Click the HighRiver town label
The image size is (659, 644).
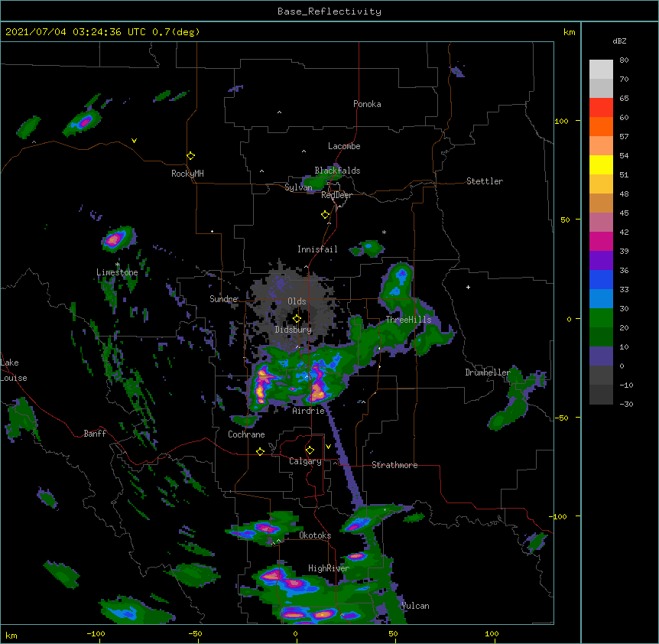point(329,568)
